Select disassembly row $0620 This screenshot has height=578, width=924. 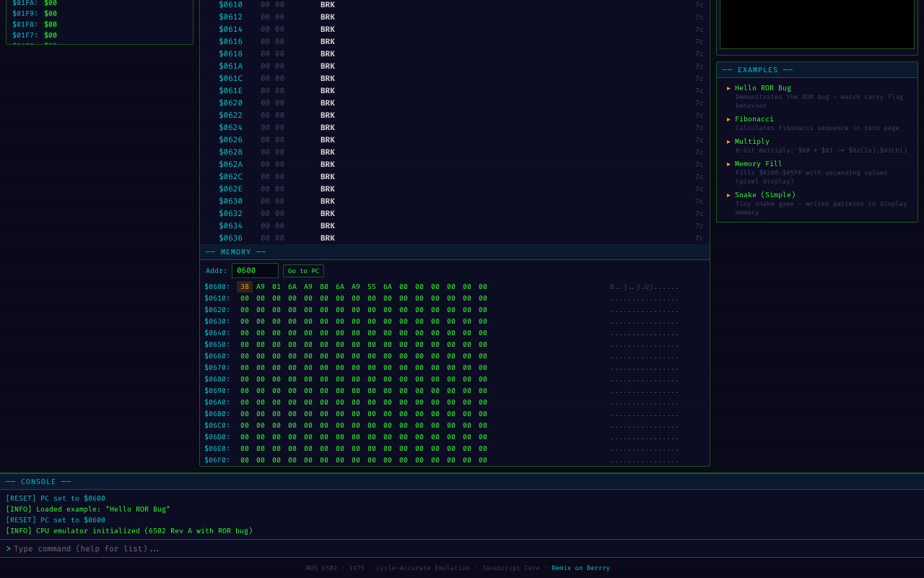coord(455,103)
